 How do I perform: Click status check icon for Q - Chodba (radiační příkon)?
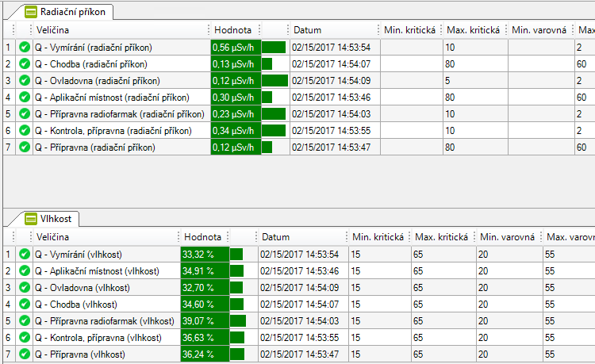(x=25, y=63)
